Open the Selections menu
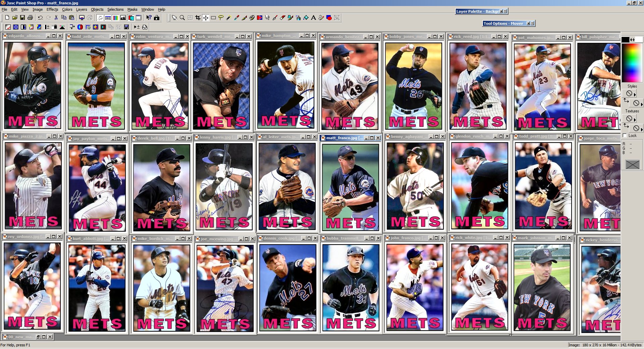Screen dimensions: 644x349 115,9
